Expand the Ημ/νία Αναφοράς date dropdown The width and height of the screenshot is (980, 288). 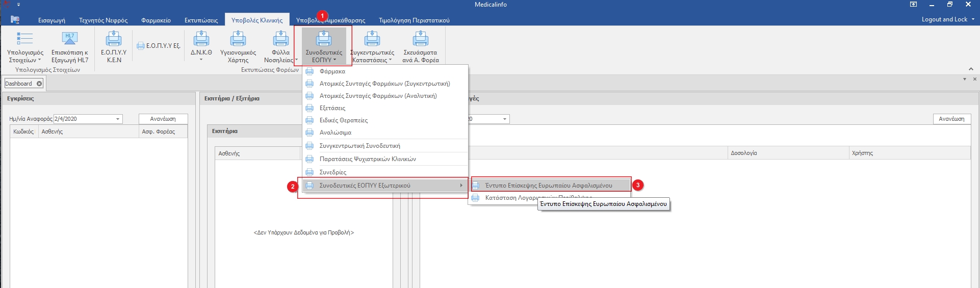coord(118,119)
